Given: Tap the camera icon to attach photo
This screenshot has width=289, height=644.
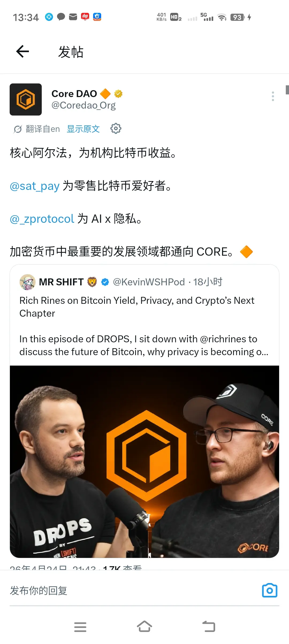Looking at the screenshot, I should coord(269,590).
